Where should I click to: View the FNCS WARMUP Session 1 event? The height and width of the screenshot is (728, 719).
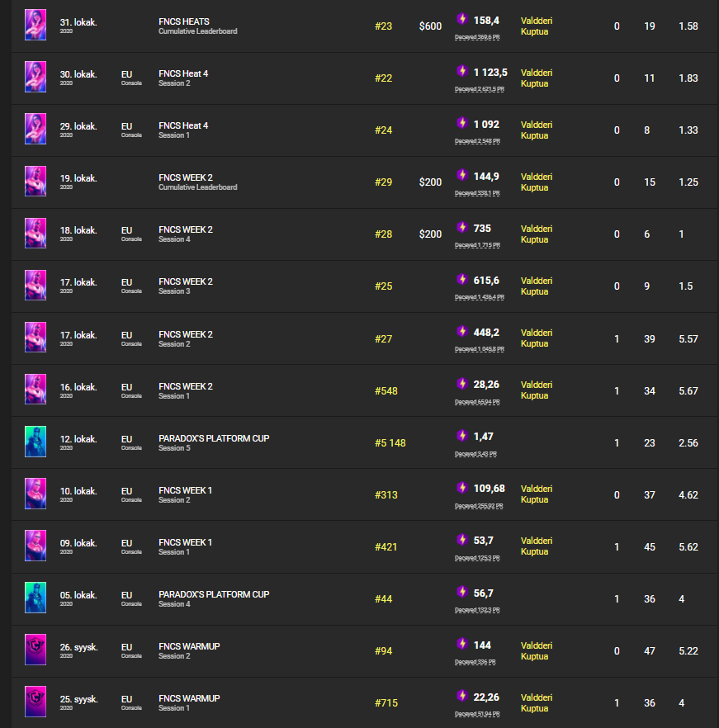coord(189,703)
